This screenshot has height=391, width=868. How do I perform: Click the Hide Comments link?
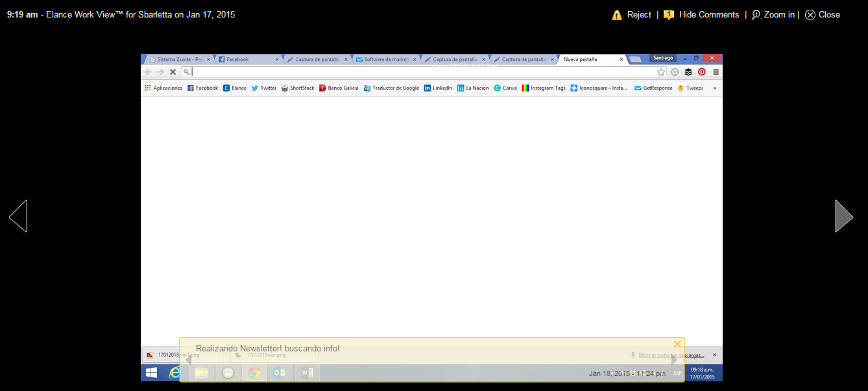(x=709, y=14)
